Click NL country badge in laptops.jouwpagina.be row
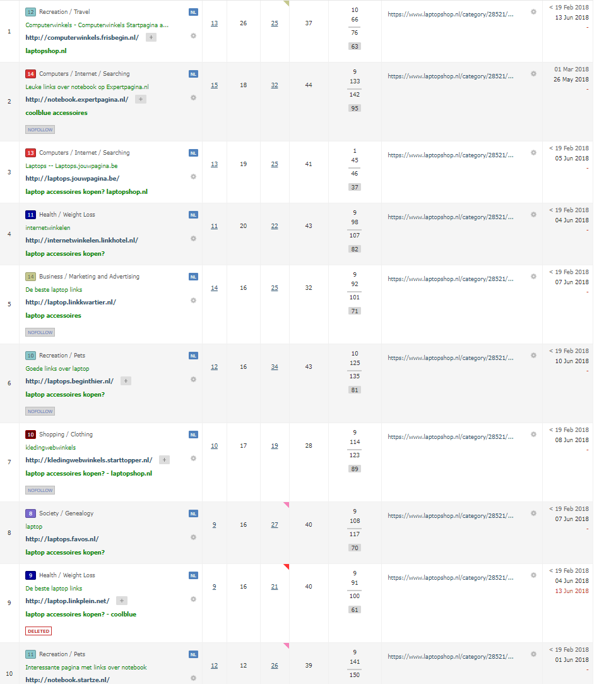The height and width of the screenshot is (684, 616). point(193,153)
